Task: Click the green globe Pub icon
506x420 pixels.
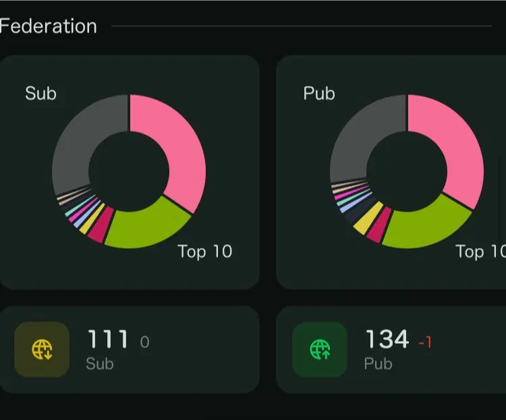Action: point(320,349)
